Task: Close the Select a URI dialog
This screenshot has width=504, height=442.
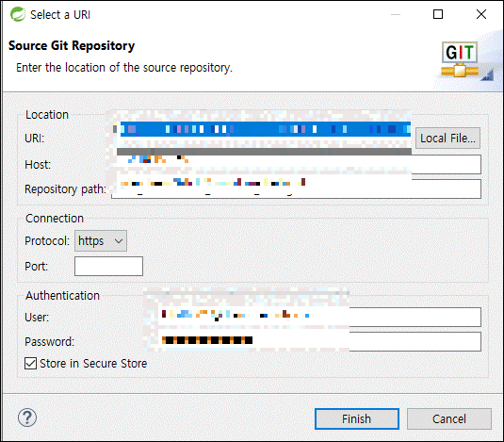Action: tap(481, 14)
